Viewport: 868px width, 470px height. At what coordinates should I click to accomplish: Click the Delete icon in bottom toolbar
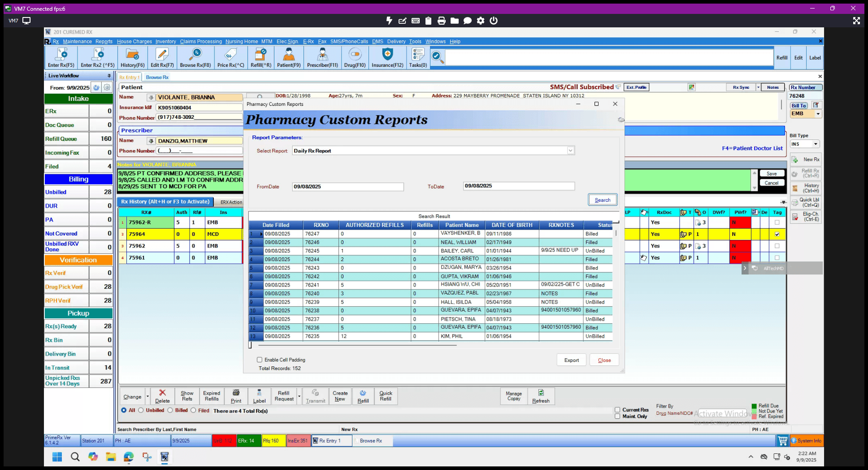coord(162,396)
